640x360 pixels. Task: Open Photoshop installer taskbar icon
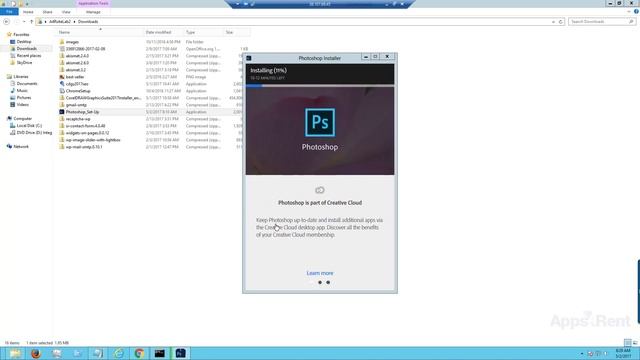click(180, 353)
